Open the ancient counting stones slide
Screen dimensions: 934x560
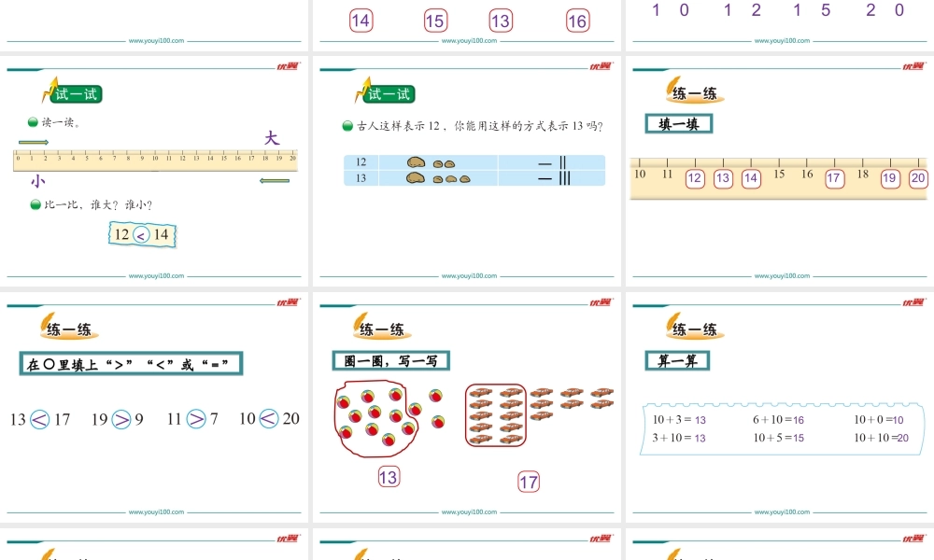click(467, 172)
